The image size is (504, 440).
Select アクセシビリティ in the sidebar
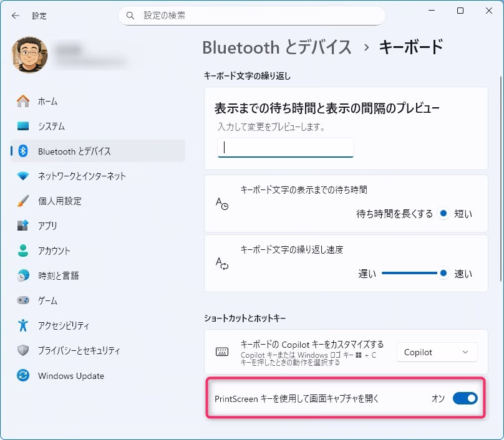(x=63, y=325)
